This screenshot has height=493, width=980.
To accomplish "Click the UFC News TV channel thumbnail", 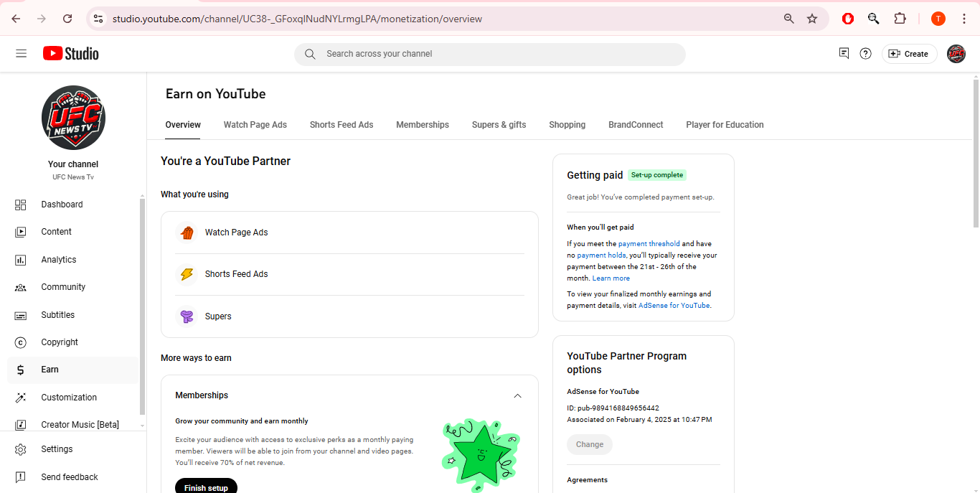I will click(73, 118).
